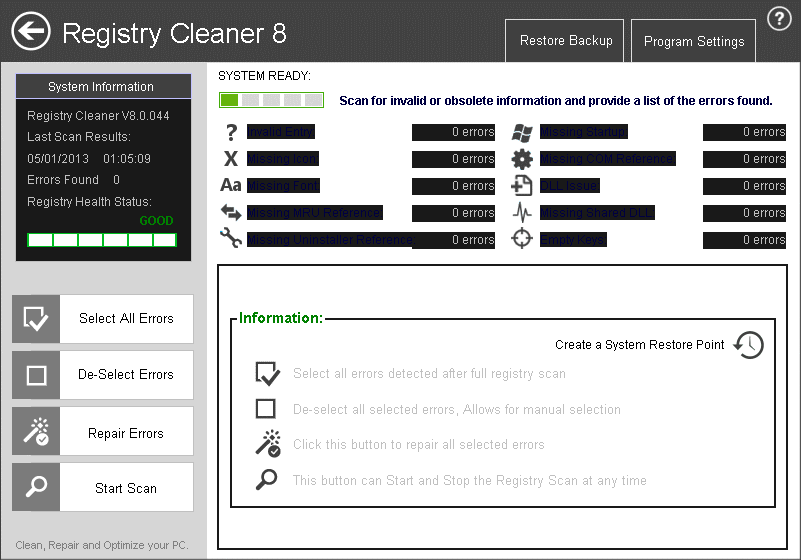Click the Missing COM Reference gear icon
The width and height of the screenshot is (801, 560).
tap(522, 159)
